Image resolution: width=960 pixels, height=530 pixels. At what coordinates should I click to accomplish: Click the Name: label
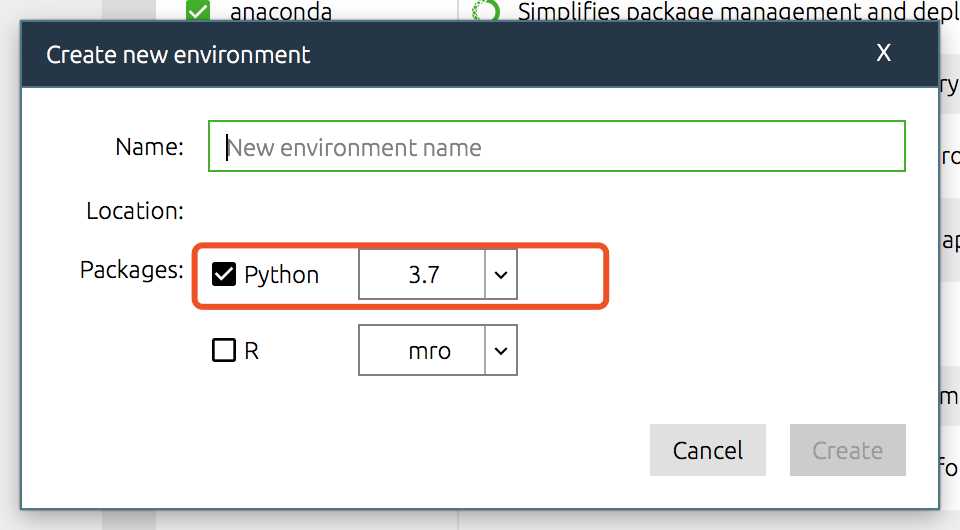149,147
